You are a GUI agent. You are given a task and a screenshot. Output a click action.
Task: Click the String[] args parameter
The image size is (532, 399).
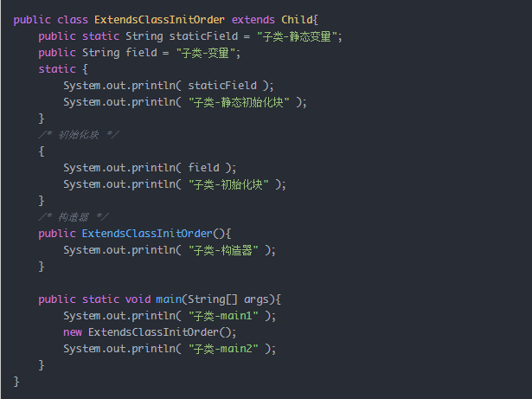(231, 299)
